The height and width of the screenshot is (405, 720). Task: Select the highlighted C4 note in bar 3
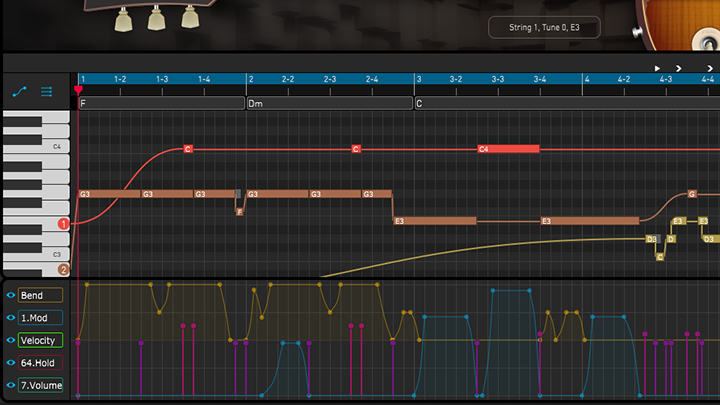click(507, 149)
